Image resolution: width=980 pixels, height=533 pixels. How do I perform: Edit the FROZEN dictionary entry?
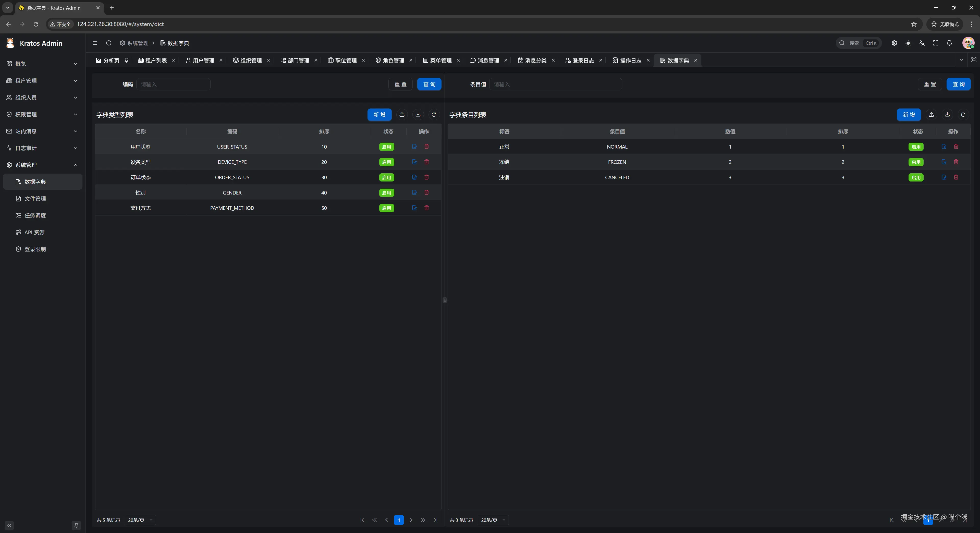coord(944,162)
